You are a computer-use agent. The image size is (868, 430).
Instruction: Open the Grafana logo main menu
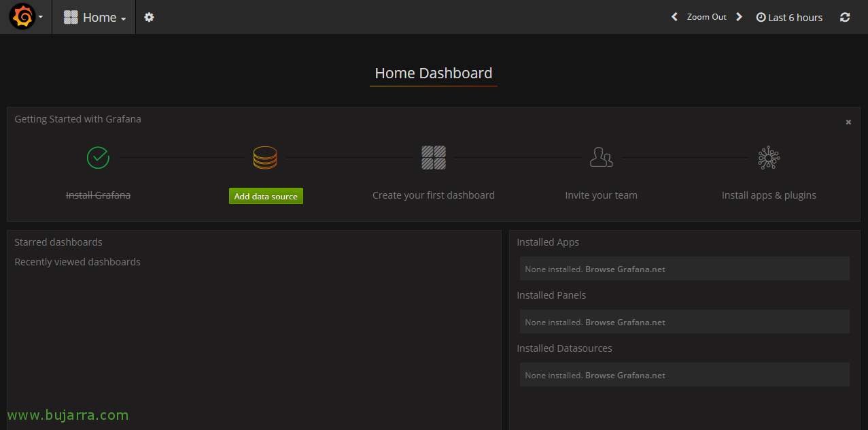pyautogui.click(x=22, y=16)
